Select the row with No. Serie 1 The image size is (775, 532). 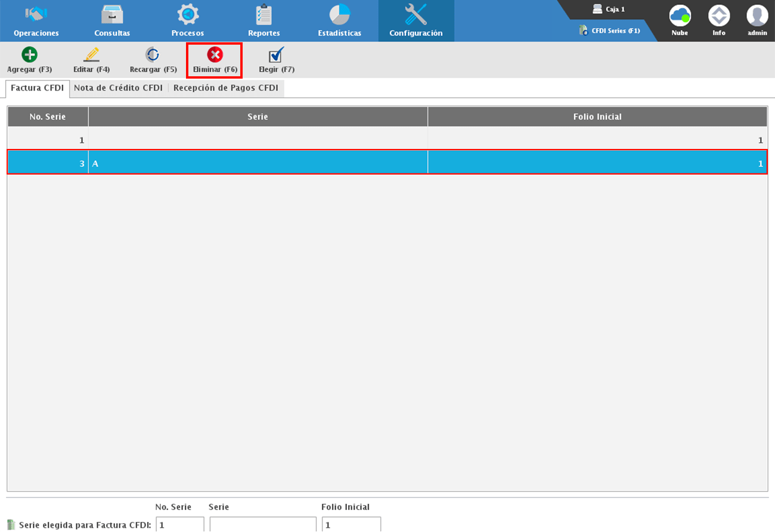pos(387,141)
